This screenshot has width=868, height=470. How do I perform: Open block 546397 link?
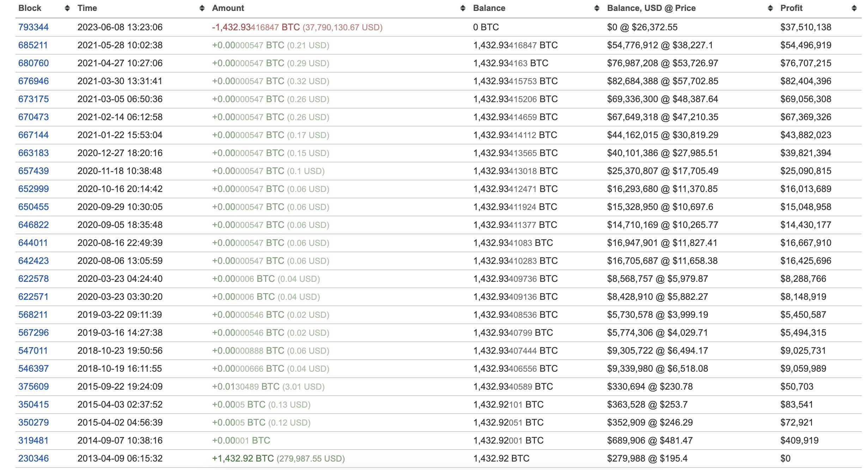33,369
